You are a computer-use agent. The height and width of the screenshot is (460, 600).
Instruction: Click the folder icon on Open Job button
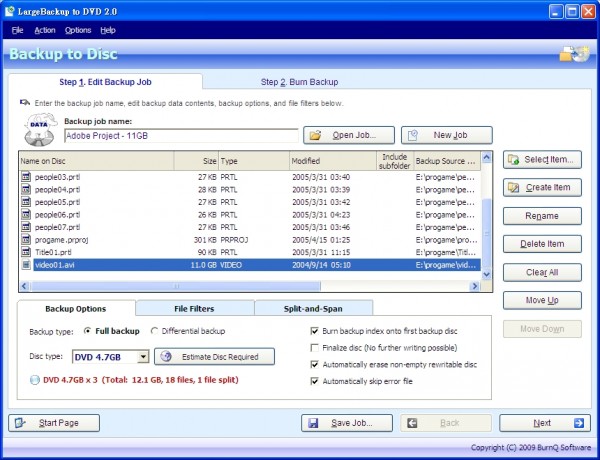pyautogui.click(x=314, y=135)
